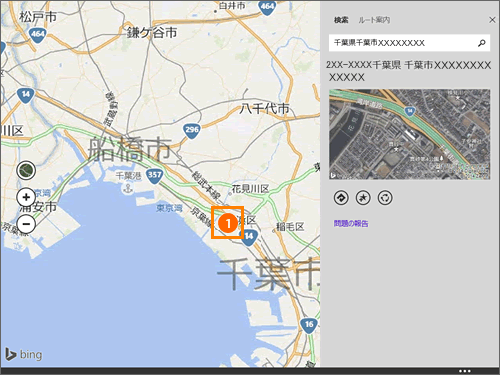Click route 357 shield on map

(x=154, y=176)
